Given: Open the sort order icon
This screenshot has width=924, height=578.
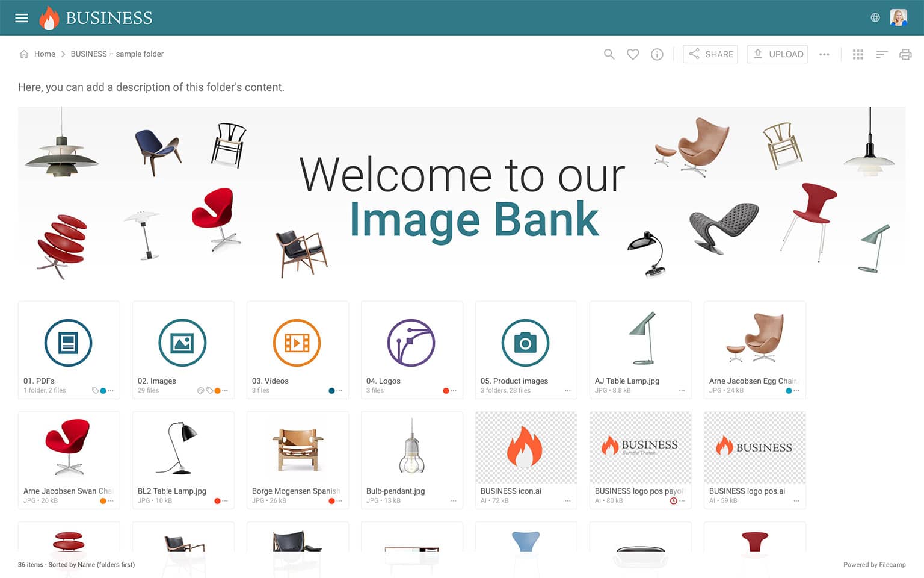Looking at the screenshot, I should click(x=882, y=54).
